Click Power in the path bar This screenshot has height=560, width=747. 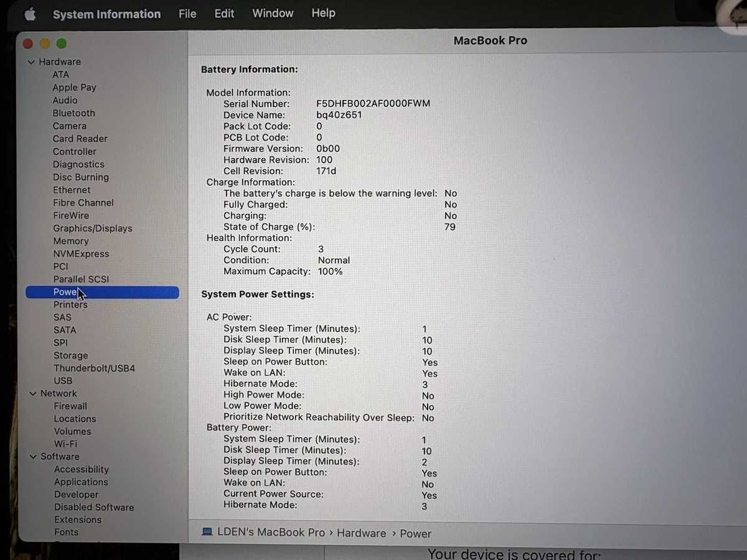416,534
